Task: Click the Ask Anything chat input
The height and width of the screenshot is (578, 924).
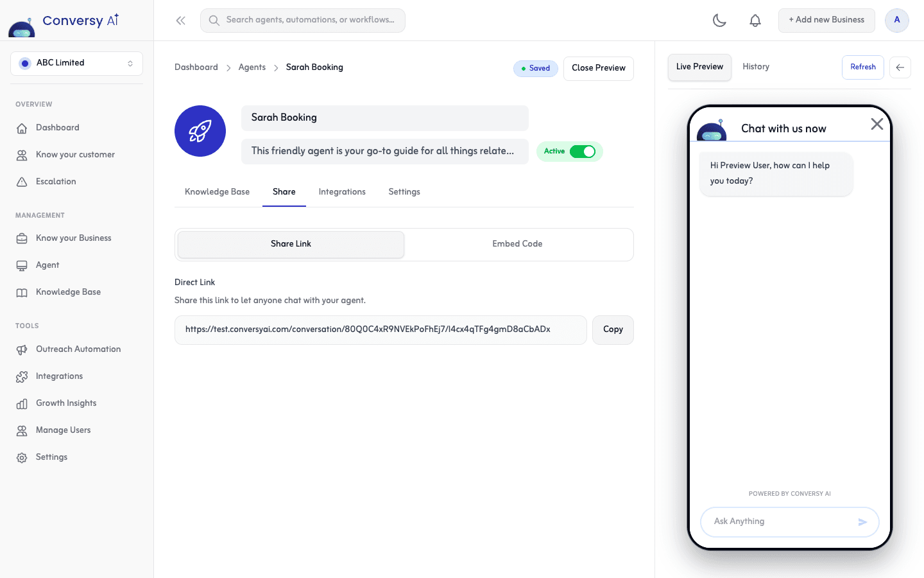Action: (x=789, y=521)
